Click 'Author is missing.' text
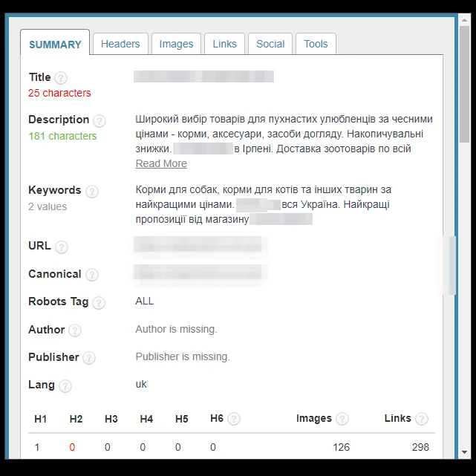This screenshot has height=476, width=476. coord(176,329)
